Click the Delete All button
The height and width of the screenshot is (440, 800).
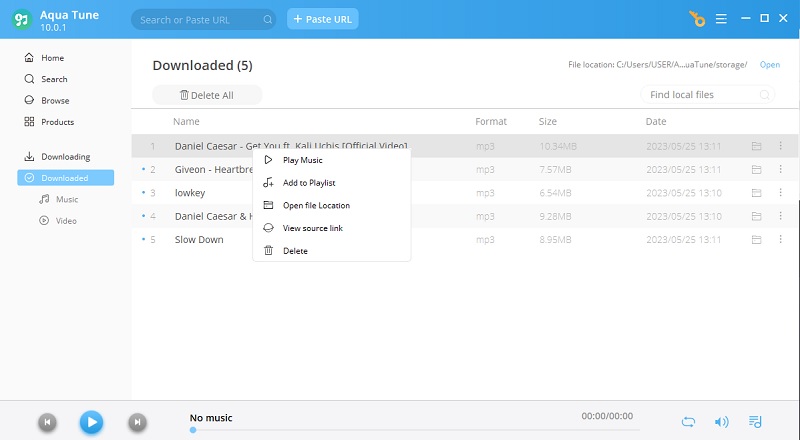coord(206,95)
